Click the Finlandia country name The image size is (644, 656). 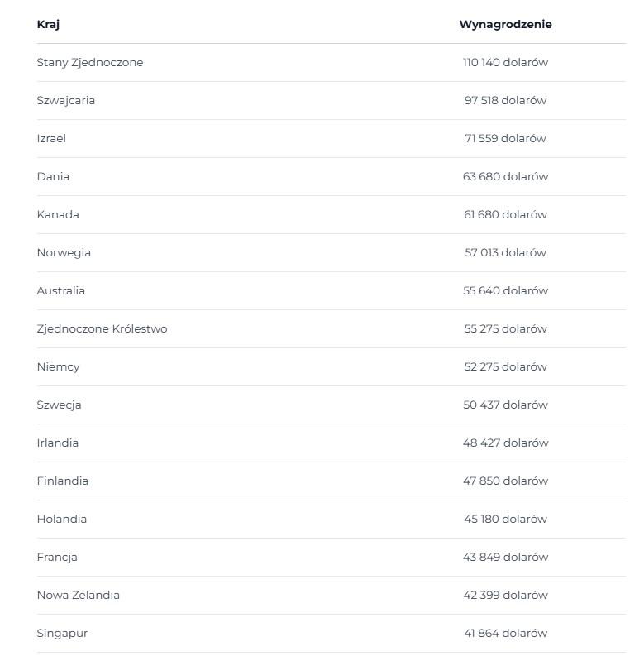pos(63,481)
